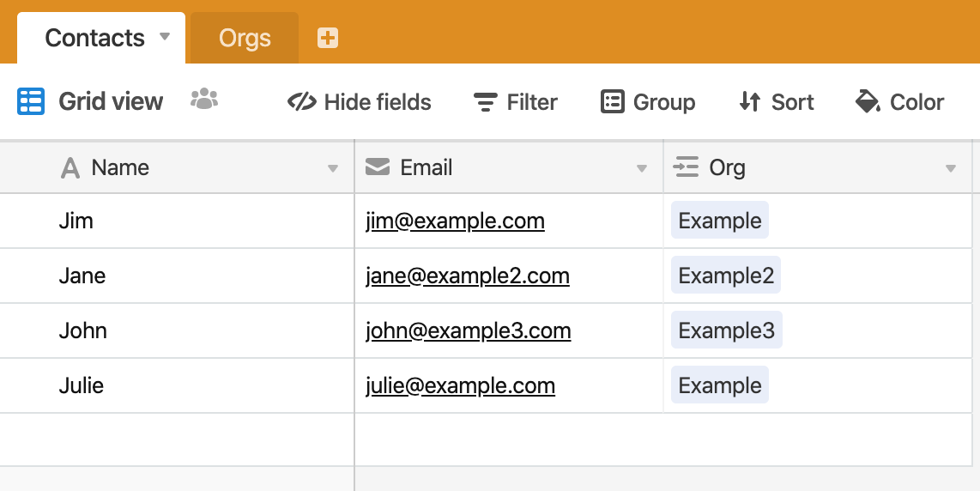Select the Contacts tab
980x491 pixels.
click(95, 38)
